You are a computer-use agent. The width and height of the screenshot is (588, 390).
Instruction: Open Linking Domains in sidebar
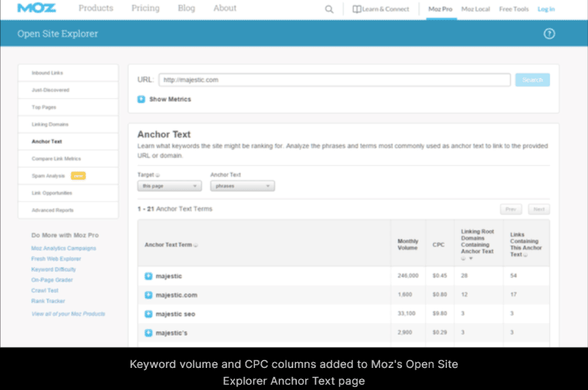coord(68,124)
